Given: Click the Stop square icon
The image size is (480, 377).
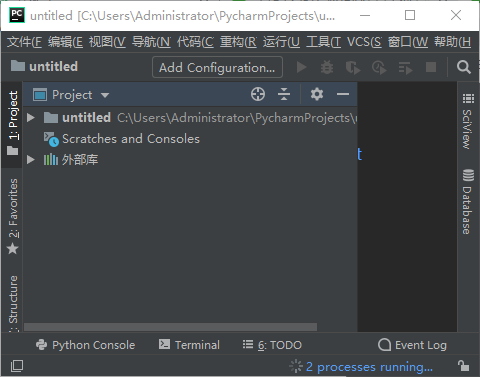Looking at the screenshot, I should pyautogui.click(x=431, y=67).
